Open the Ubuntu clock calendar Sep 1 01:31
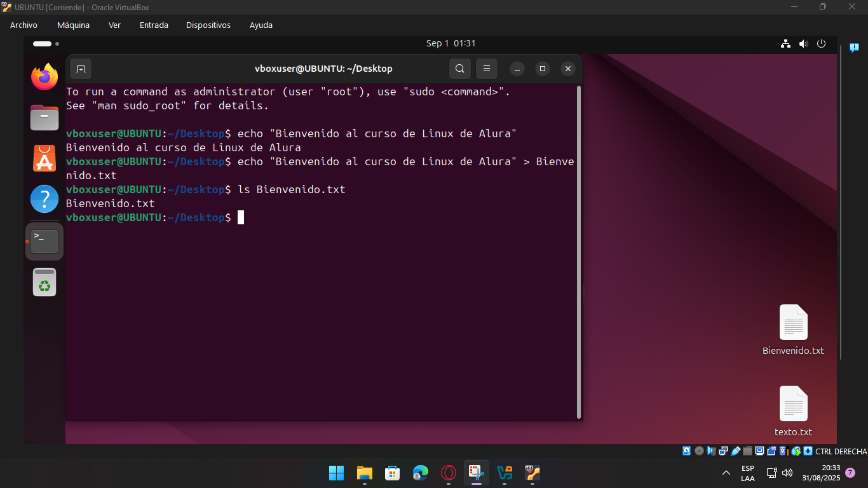 (x=451, y=43)
